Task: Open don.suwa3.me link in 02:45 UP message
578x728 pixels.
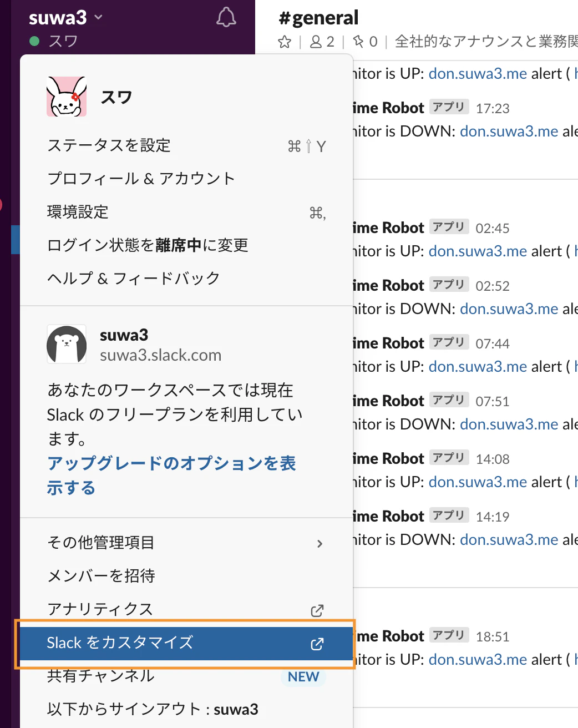Action: click(478, 251)
